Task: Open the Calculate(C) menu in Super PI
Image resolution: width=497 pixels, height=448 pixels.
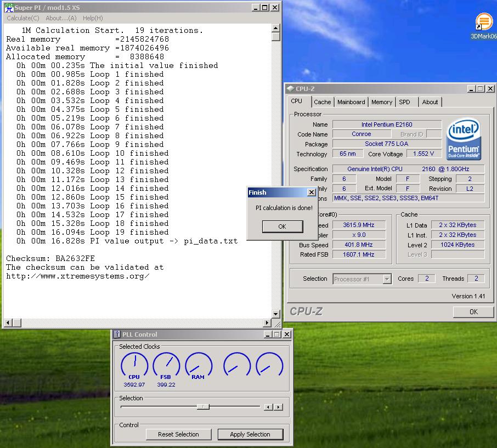Action: point(23,18)
